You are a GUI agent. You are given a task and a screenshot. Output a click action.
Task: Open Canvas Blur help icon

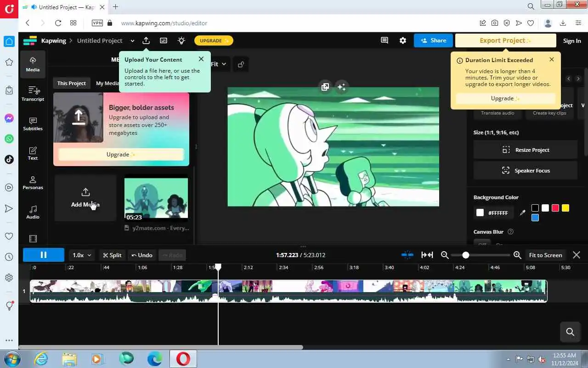point(510,232)
